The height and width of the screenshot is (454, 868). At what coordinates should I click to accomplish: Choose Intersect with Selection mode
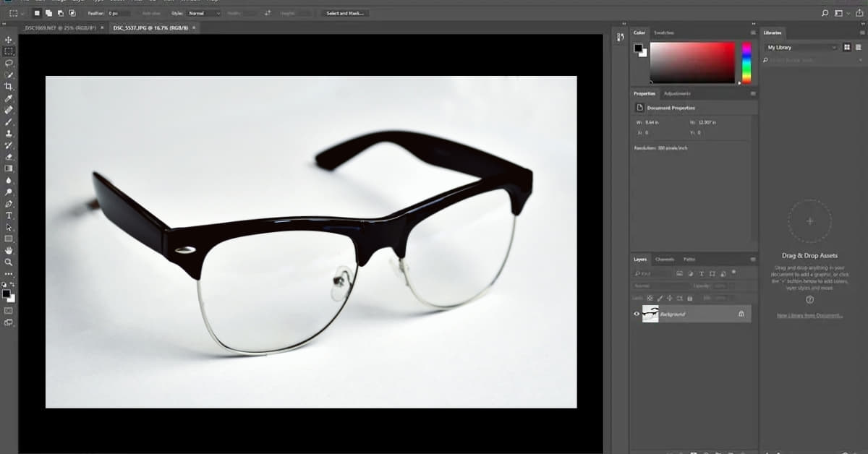(71, 13)
